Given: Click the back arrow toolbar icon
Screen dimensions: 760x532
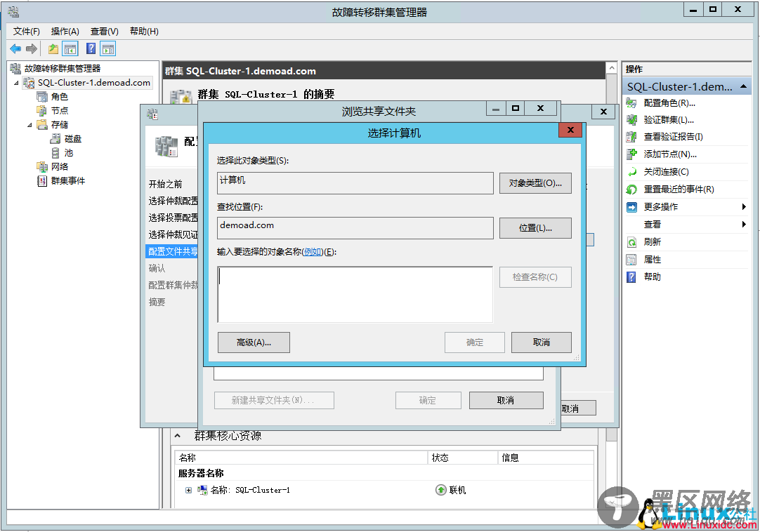Looking at the screenshot, I should (x=15, y=49).
